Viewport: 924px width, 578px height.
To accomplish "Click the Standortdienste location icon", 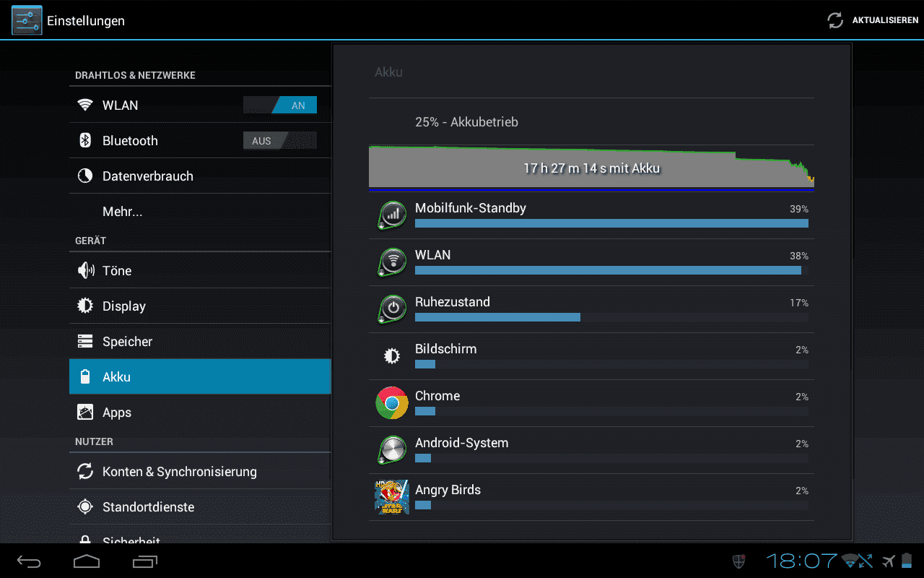I will (85, 507).
